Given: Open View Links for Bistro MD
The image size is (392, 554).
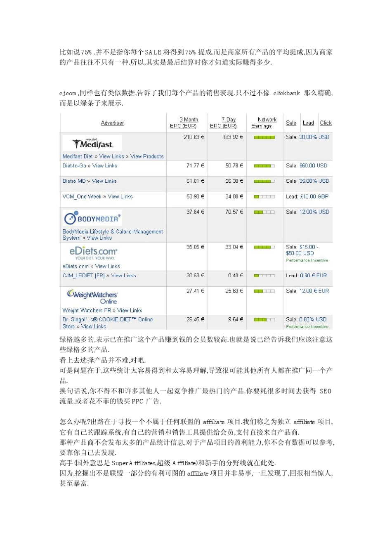Looking at the screenshot, I should pyautogui.click(x=104, y=181).
